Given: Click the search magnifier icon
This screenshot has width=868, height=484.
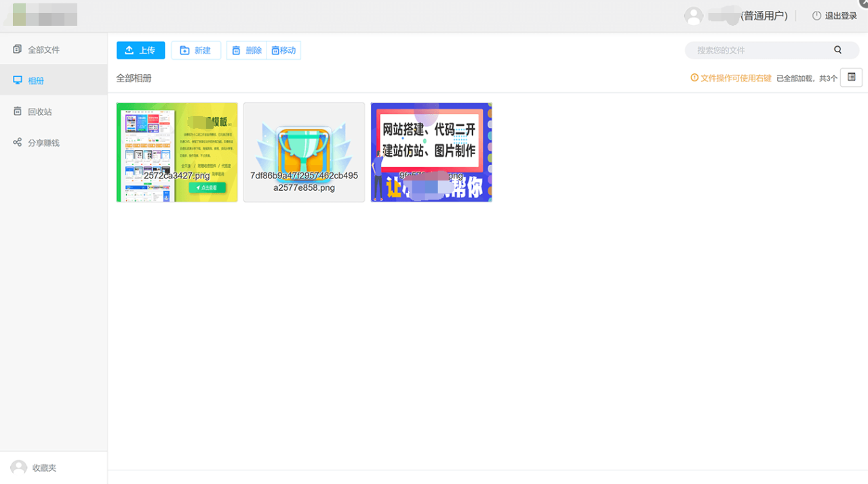Looking at the screenshot, I should (837, 50).
